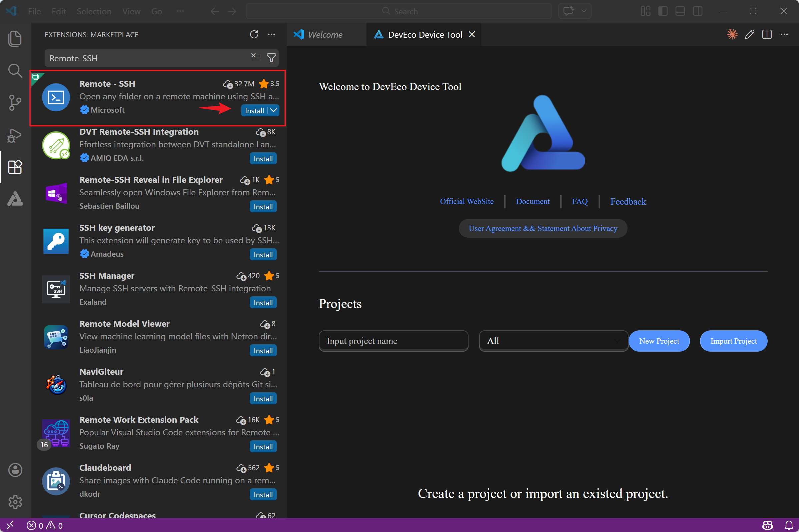
Task: Toggle the primary side bar
Action: [663, 11]
